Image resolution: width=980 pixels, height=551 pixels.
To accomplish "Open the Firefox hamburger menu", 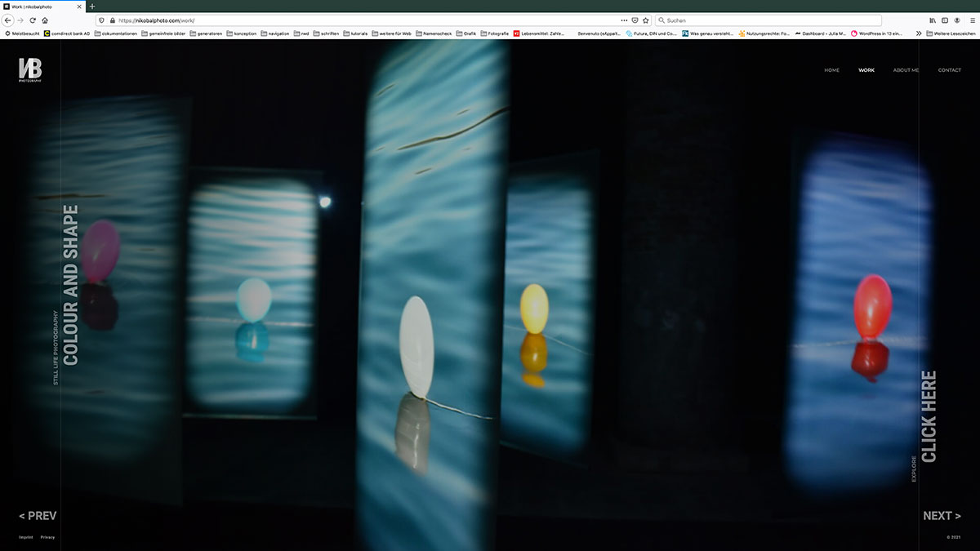I will pos(971,20).
